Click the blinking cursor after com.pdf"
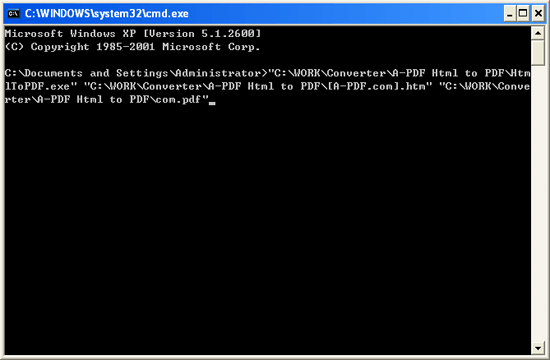This screenshot has width=550, height=360. point(212,103)
